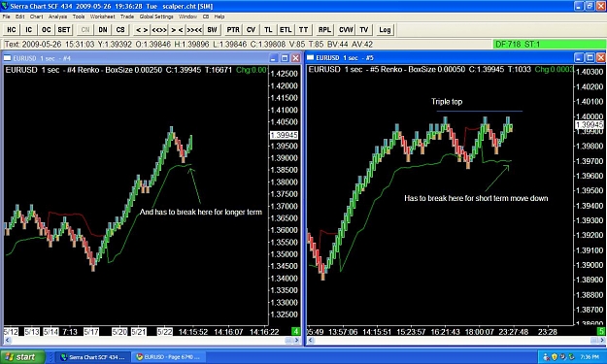Click the 1.39700 price axis label on chart #5
Image resolution: width=607 pixels, height=364 pixels.
click(590, 161)
